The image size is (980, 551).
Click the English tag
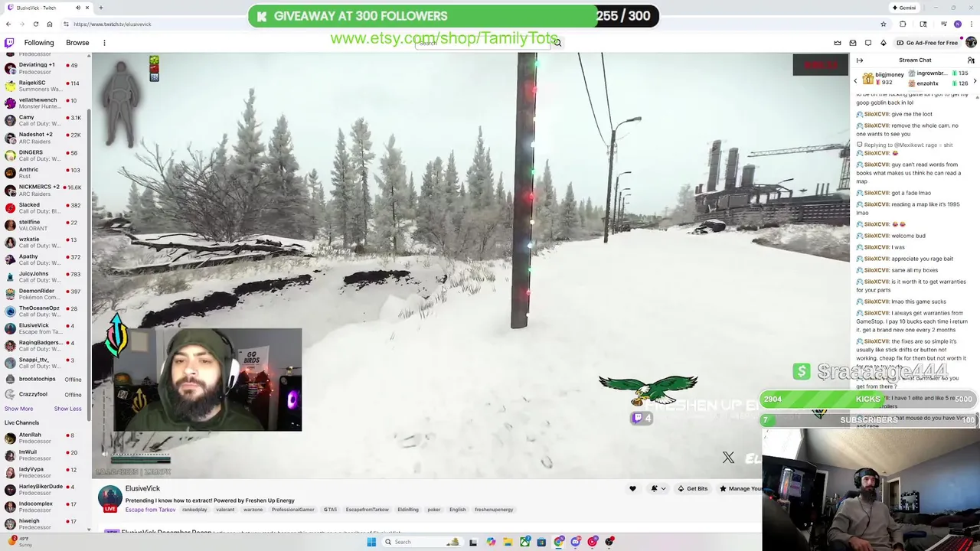click(x=458, y=510)
